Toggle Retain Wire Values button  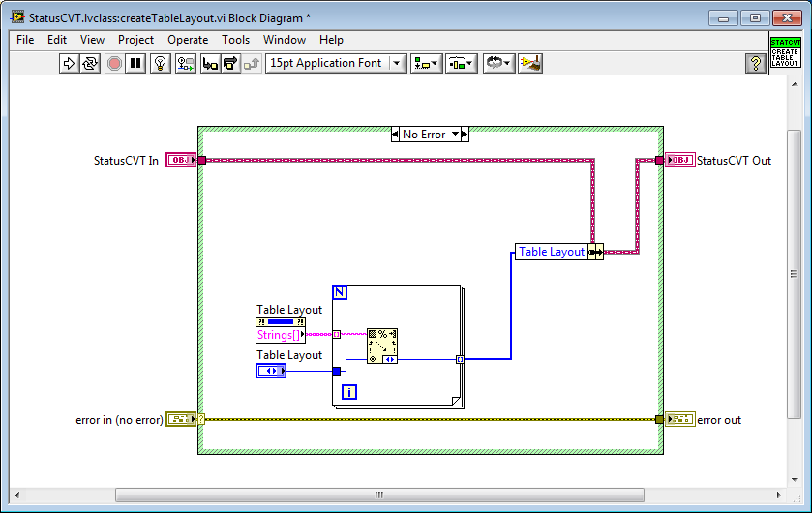tap(186, 63)
